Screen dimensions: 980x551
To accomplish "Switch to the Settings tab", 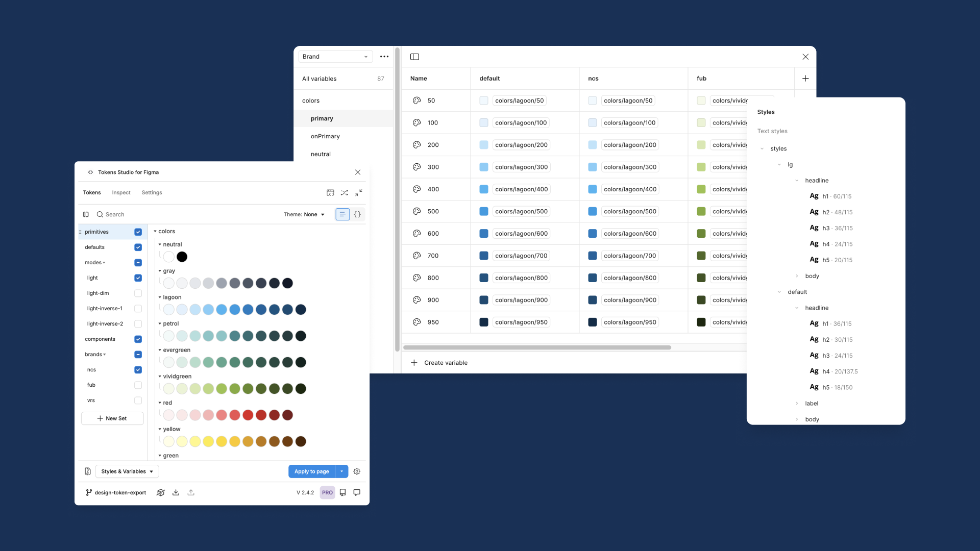I will click(152, 193).
